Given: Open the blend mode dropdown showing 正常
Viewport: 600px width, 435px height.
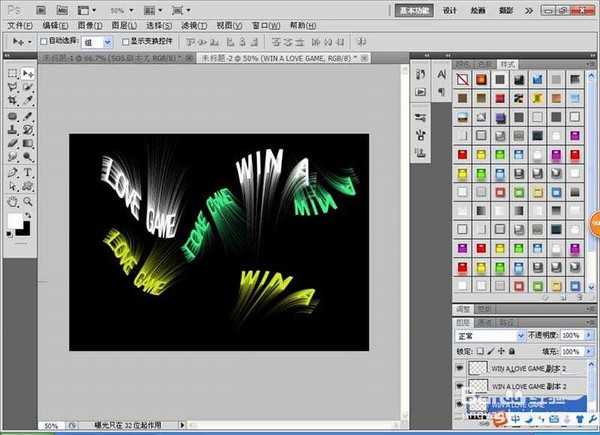Looking at the screenshot, I should 490,337.
